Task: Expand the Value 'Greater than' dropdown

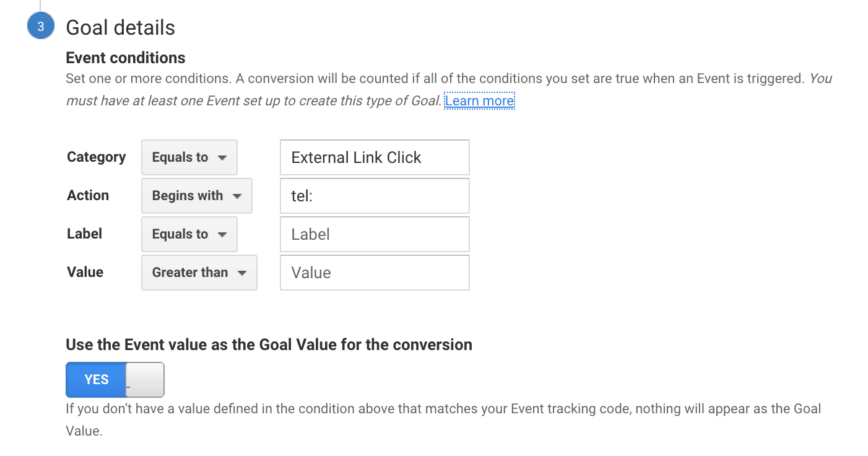Action: (x=199, y=273)
